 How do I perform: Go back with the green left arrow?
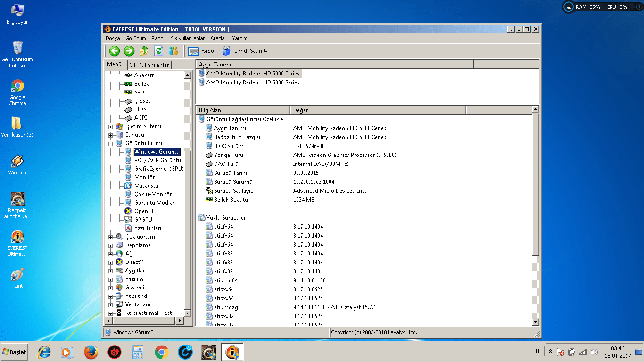[114, 51]
